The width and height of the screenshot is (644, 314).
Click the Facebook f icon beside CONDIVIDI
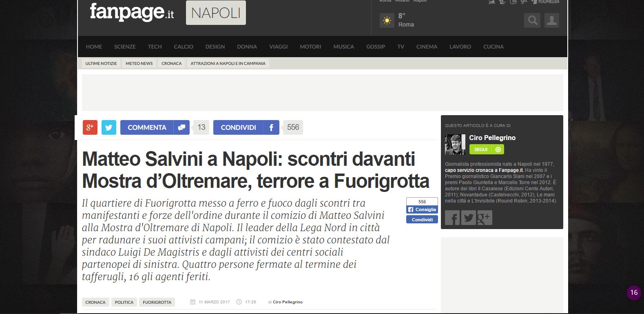click(271, 127)
